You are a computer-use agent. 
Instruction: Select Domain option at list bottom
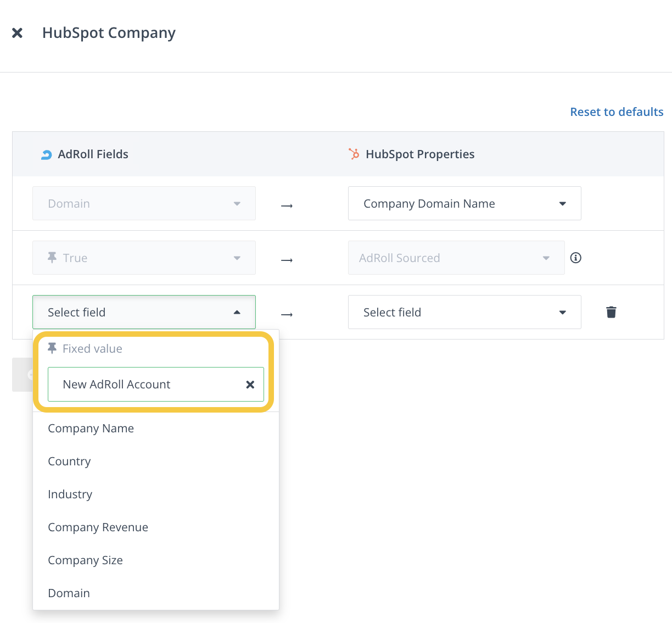69,593
